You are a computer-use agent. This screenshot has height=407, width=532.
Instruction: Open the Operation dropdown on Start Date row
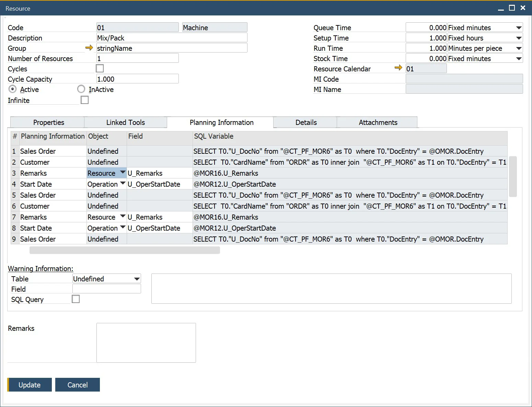coord(122,184)
